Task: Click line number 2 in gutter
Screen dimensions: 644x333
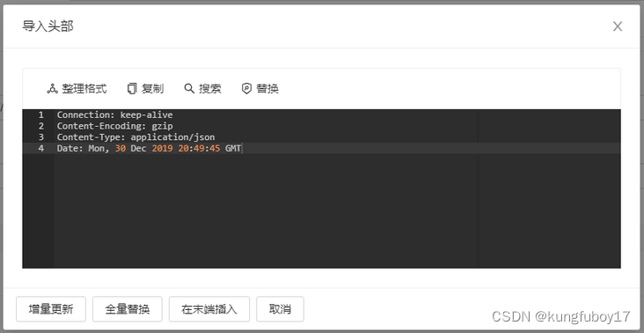Action: pos(40,126)
